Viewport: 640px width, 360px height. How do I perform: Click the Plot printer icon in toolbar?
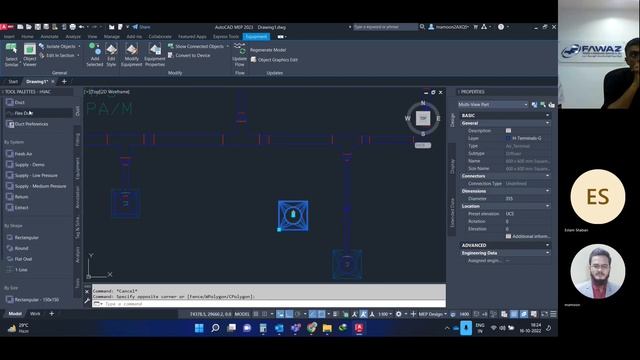tap(73, 27)
